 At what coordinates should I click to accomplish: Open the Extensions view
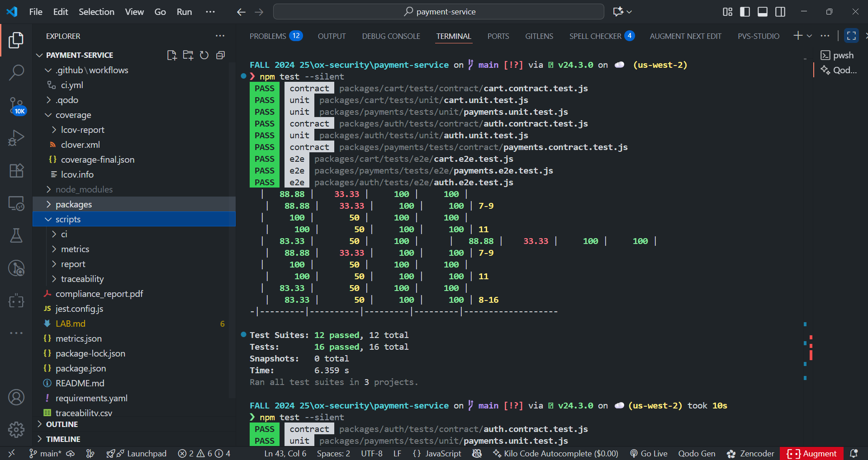[16, 170]
